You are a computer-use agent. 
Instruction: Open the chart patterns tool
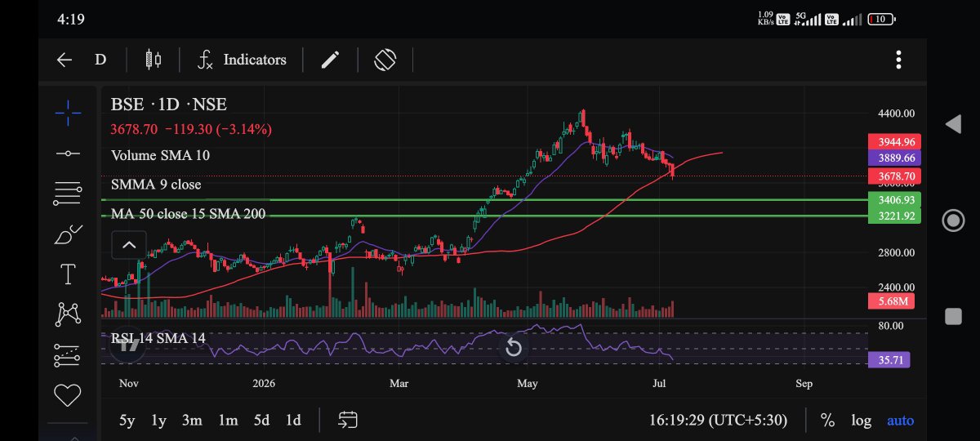68,314
